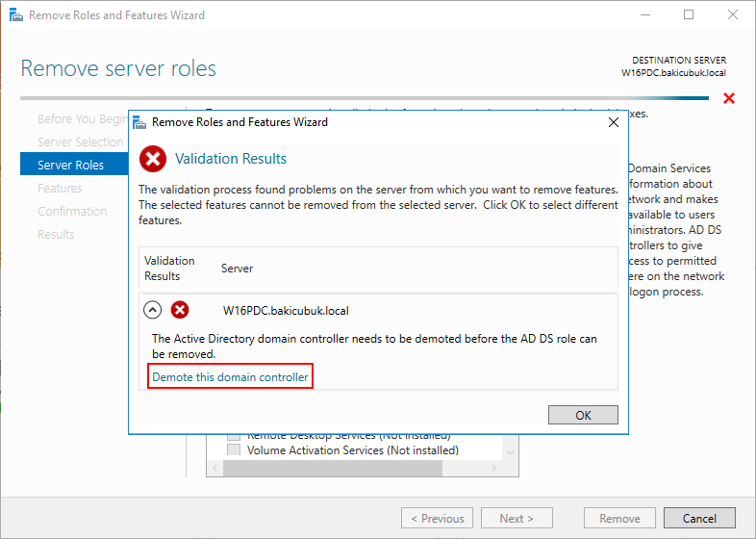Click the roles list scroll-right arrow

coord(493,468)
